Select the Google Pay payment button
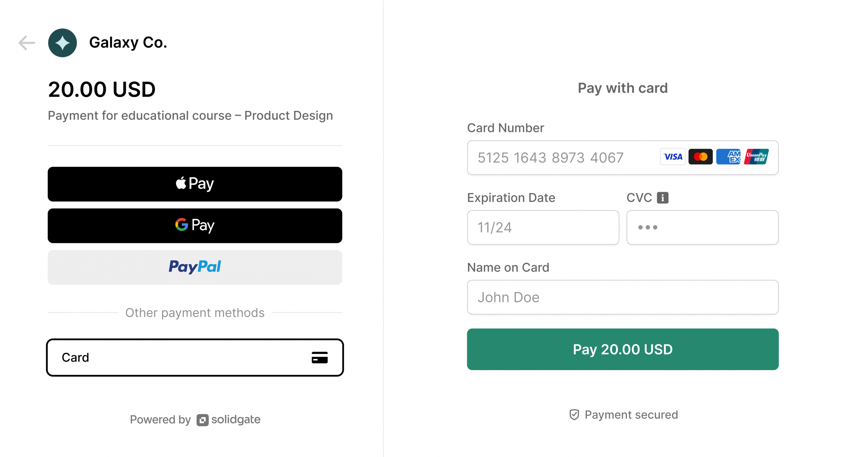Screen dimensions: 868x457 [195, 225]
